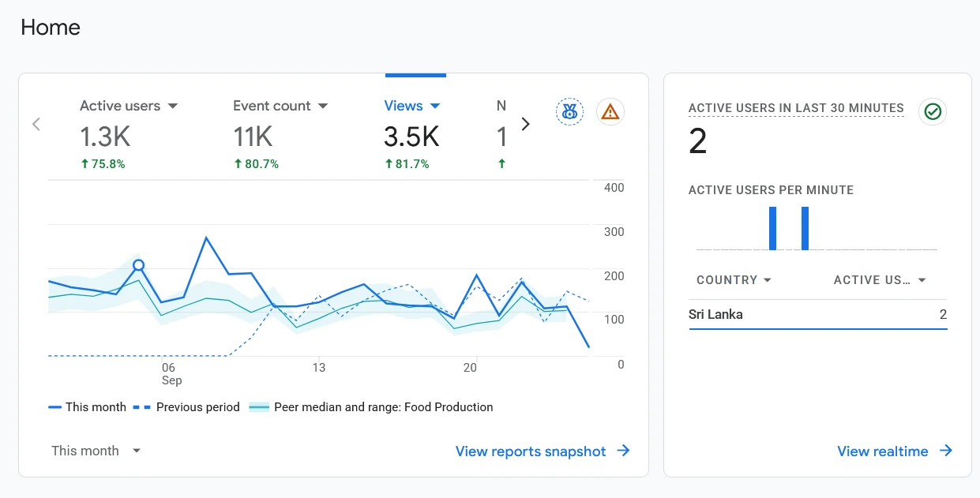Image resolution: width=980 pixels, height=498 pixels.
Task: Click the 13 axis date label
Action: click(x=318, y=368)
